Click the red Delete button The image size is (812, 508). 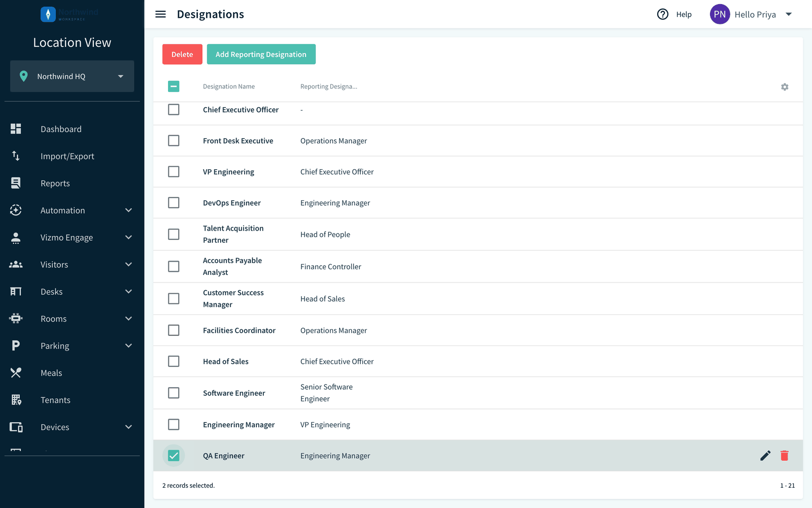coord(182,54)
